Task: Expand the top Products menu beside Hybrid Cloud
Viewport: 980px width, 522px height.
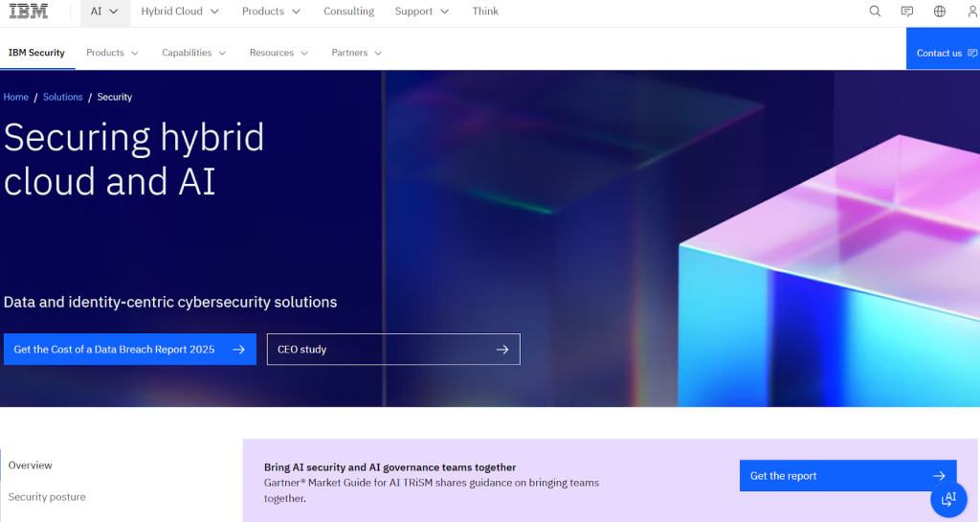Action: (x=271, y=11)
